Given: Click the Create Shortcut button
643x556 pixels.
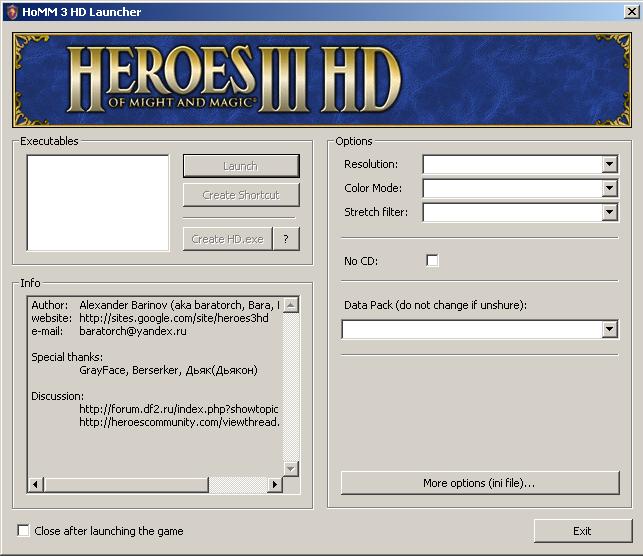Looking at the screenshot, I should 241,195.
